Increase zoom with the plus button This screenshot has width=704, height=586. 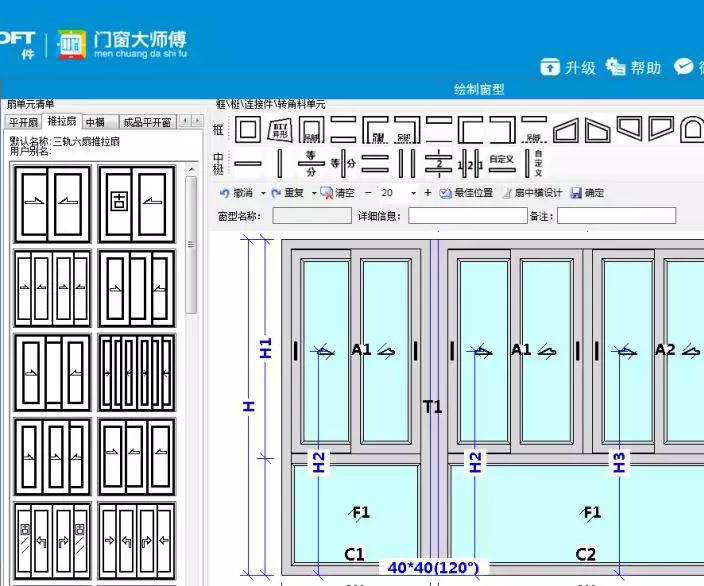(428, 193)
